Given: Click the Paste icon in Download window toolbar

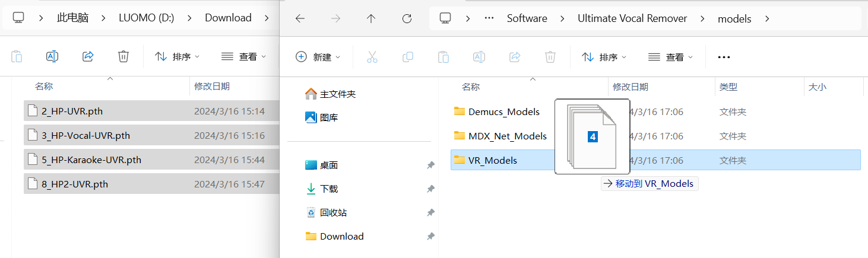Looking at the screenshot, I should point(17,57).
